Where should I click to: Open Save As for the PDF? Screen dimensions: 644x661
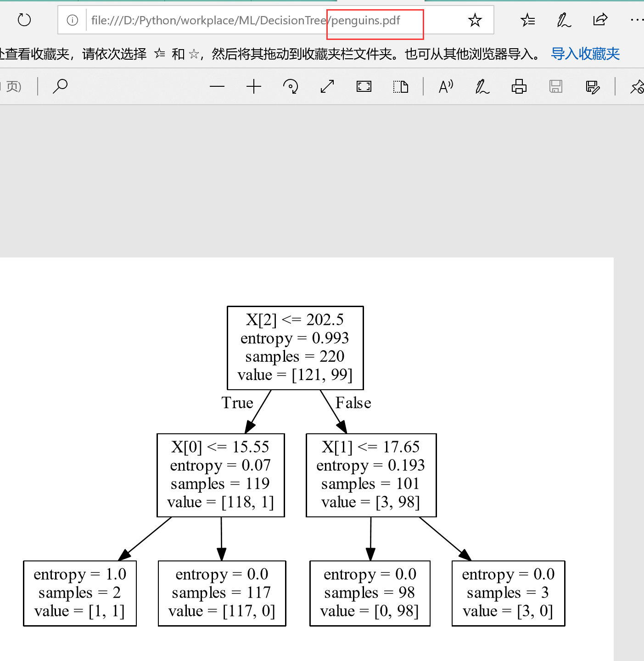point(593,86)
